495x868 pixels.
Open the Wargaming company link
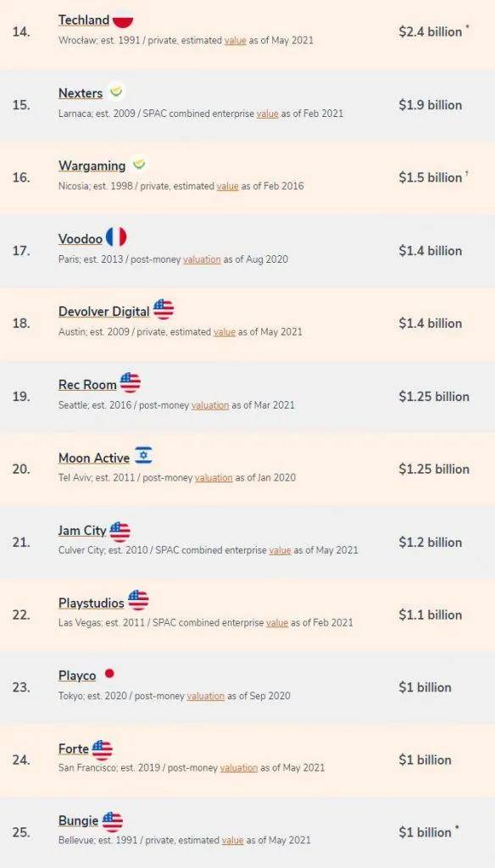(92, 165)
